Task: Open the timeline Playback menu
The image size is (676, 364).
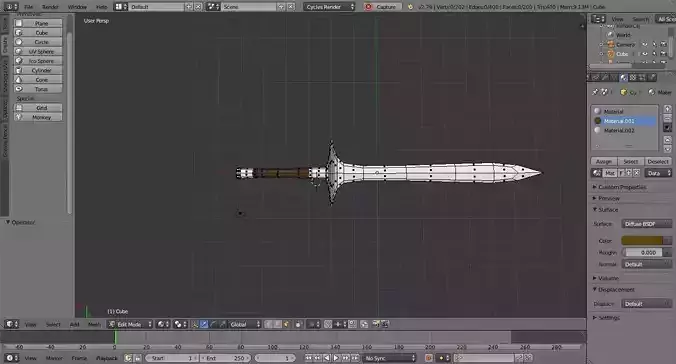Action: click(x=106, y=358)
